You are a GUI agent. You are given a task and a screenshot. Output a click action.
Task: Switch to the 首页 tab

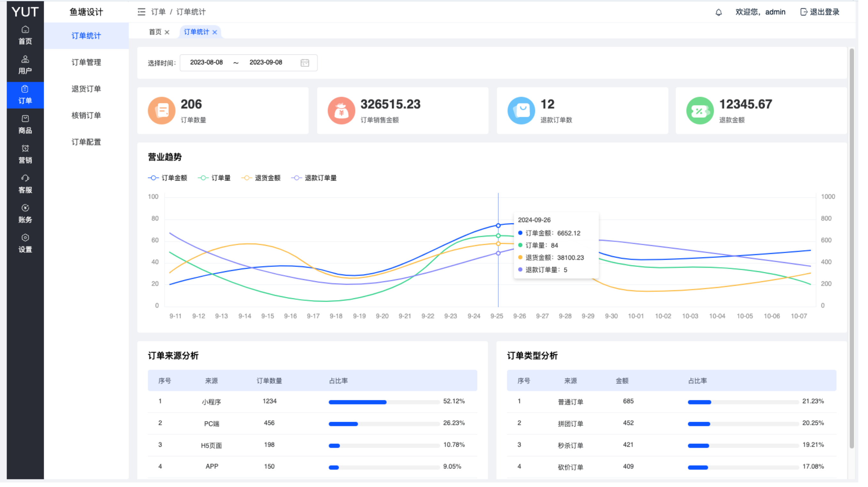tap(155, 32)
